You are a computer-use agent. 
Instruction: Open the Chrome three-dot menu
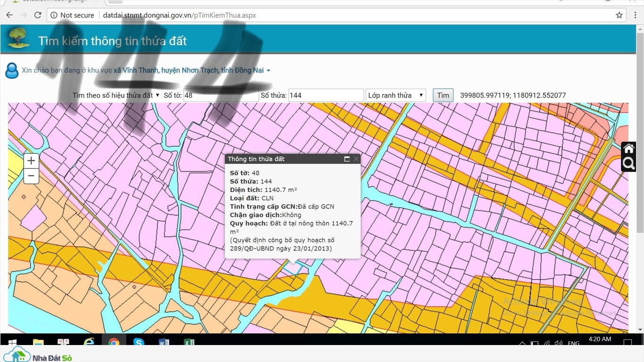pos(635,15)
